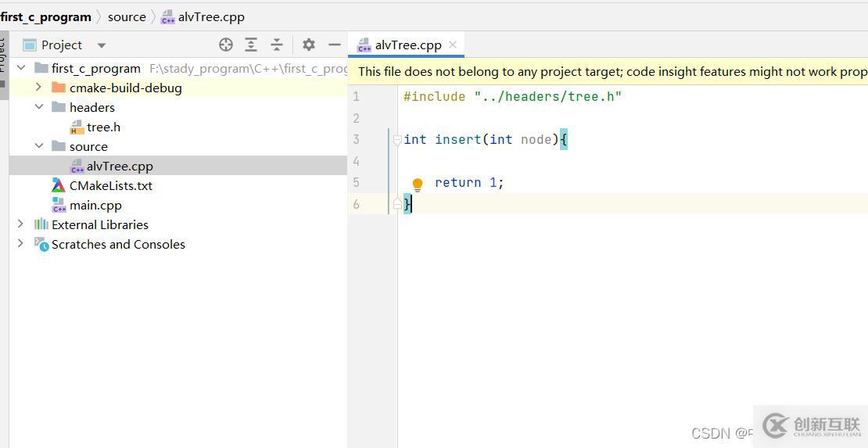This screenshot has height=448, width=868.
Task: Click the locate/select opened file target icon
Action: [226, 45]
